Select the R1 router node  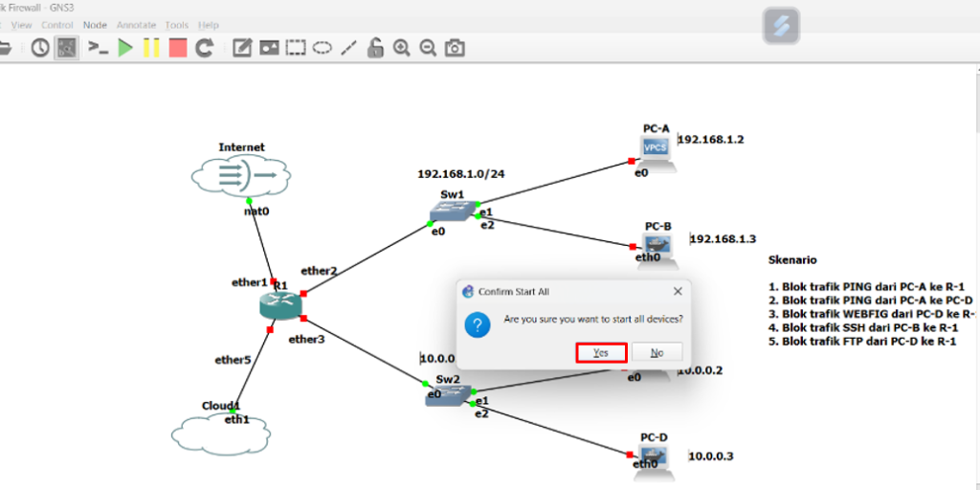[279, 304]
